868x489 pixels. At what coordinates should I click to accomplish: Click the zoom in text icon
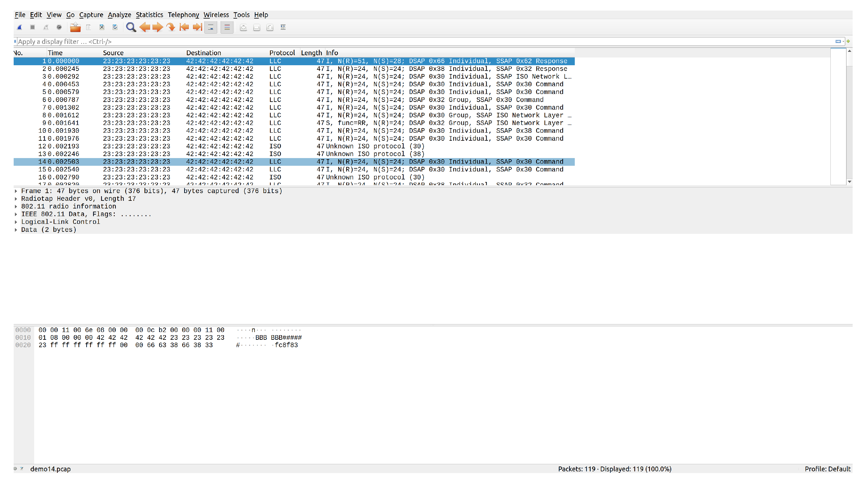click(243, 27)
